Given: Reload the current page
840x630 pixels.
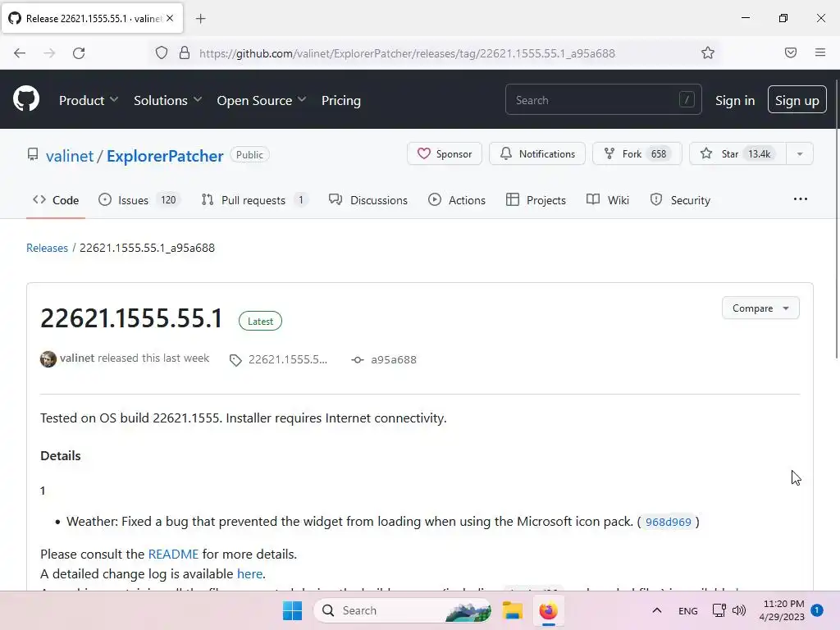Looking at the screenshot, I should click(79, 53).
